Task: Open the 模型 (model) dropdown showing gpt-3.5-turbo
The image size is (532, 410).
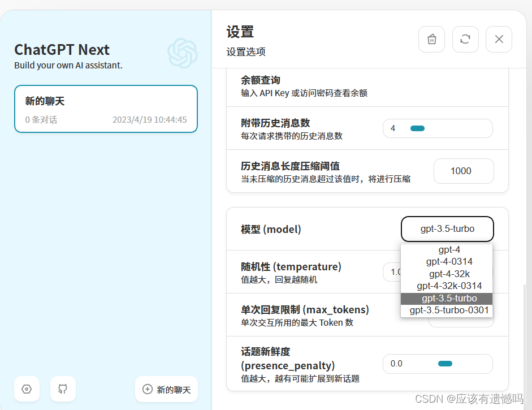Action: pyautogui.click(x=447, y=229)
